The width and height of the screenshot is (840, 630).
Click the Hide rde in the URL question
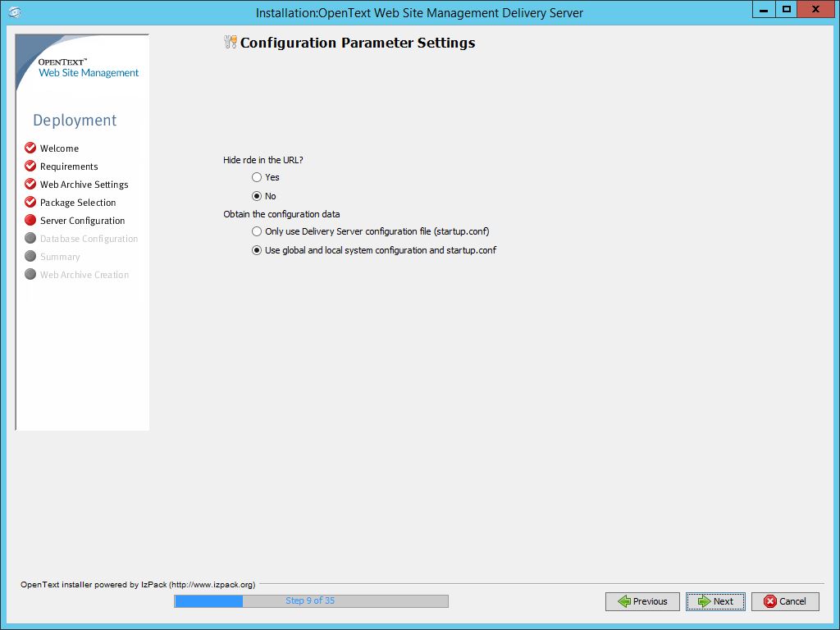pos(263,160)
